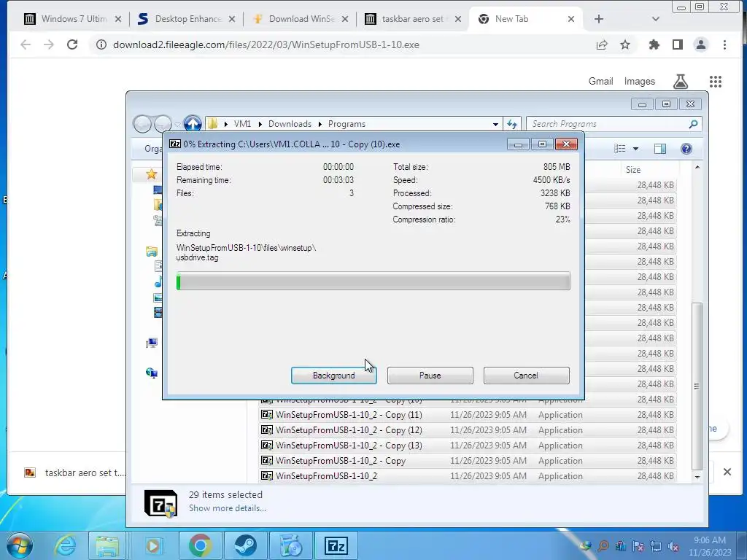This screenshot has width=747, height=560.
Task: Open Chrome tab search chevron
Action: click(656, 19)
